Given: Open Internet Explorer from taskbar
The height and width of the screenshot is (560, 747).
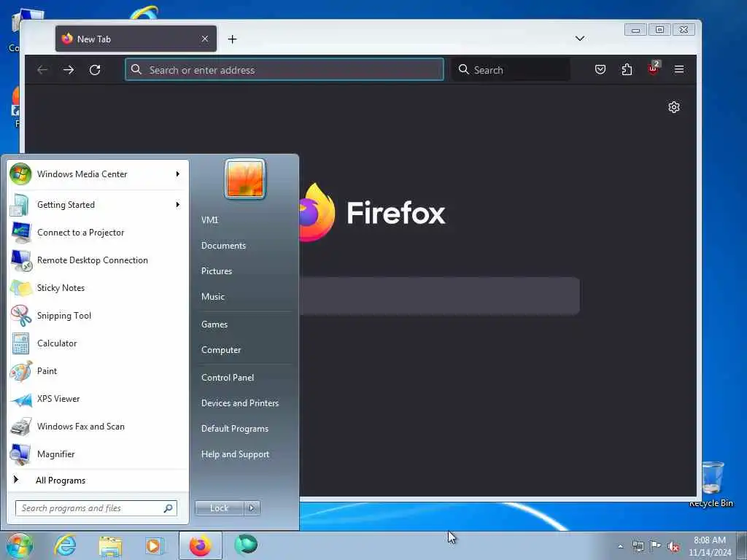Looking at the screenshot, I should click(65, 545).
